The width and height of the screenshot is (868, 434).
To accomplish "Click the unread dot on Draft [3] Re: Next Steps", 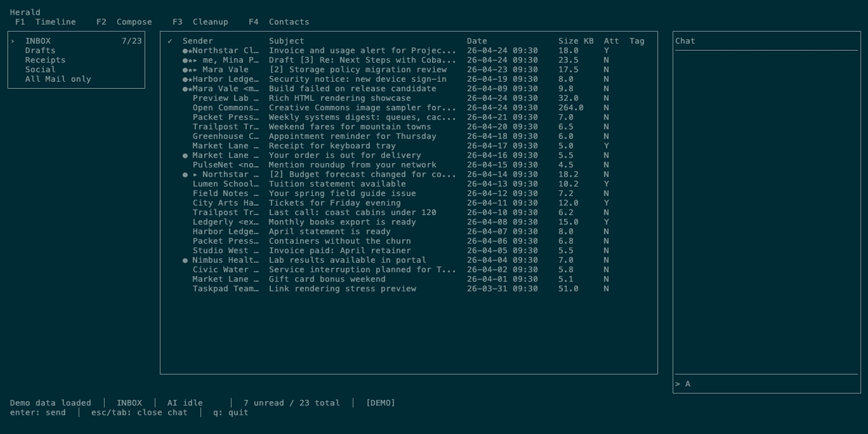I will (x=185, y=60).
